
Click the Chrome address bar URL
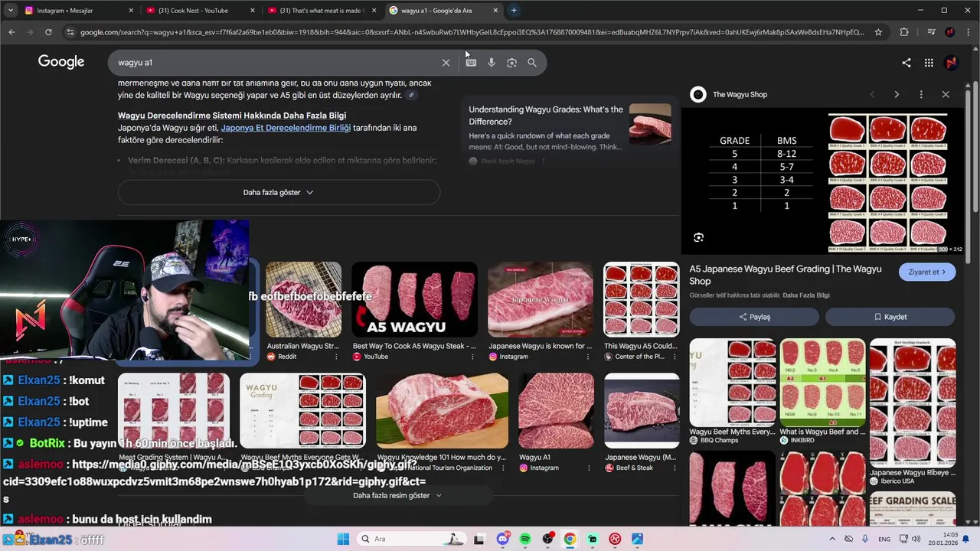(x=471, y=32)
